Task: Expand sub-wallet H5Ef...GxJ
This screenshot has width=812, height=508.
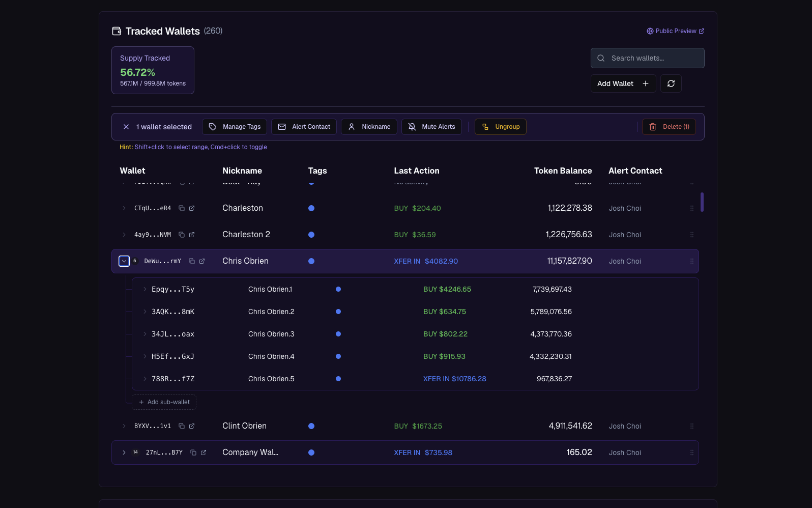Action: pos(145,356)
